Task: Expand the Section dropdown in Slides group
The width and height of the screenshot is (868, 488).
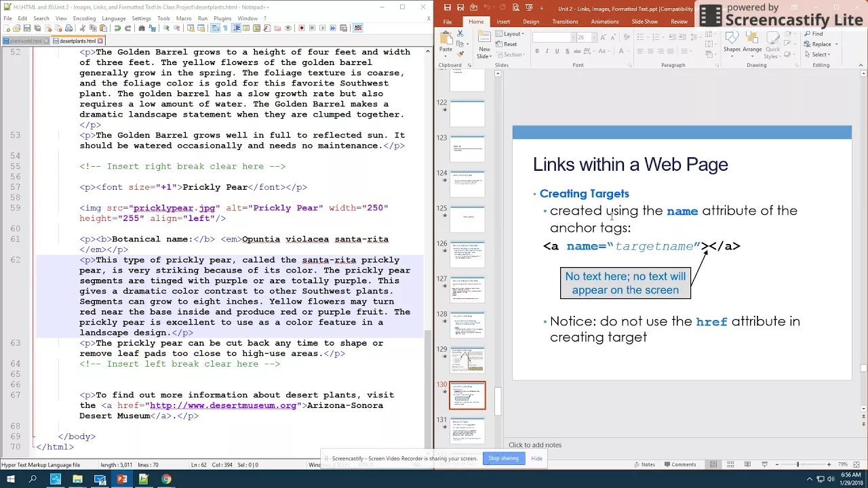Action: (x=509, y=54)
